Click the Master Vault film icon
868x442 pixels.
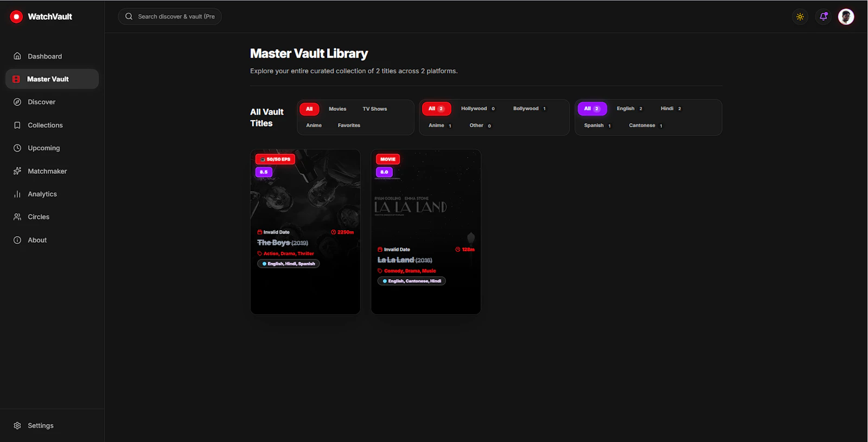(16, 79)
